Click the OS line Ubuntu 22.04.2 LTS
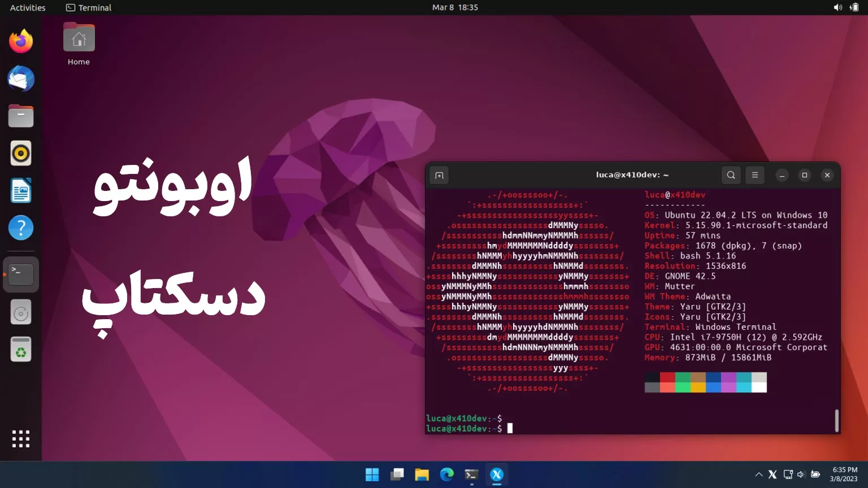 click(736, 215)
